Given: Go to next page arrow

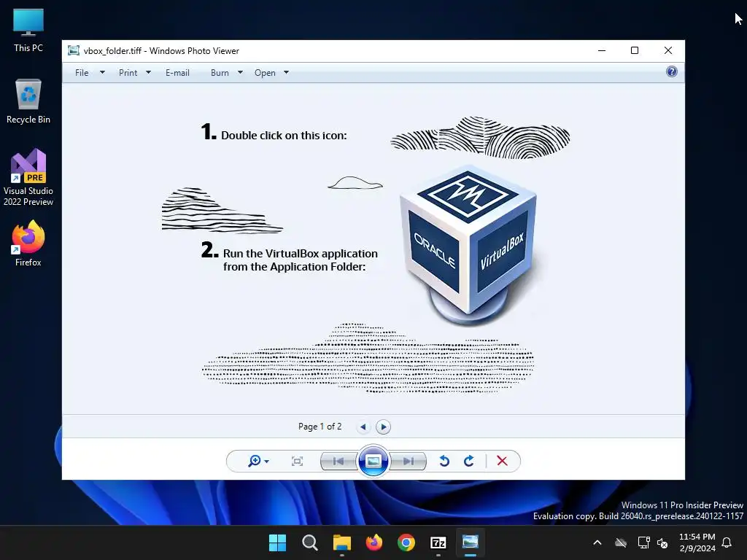Looking at the screenshot, I should click(383, 427).
